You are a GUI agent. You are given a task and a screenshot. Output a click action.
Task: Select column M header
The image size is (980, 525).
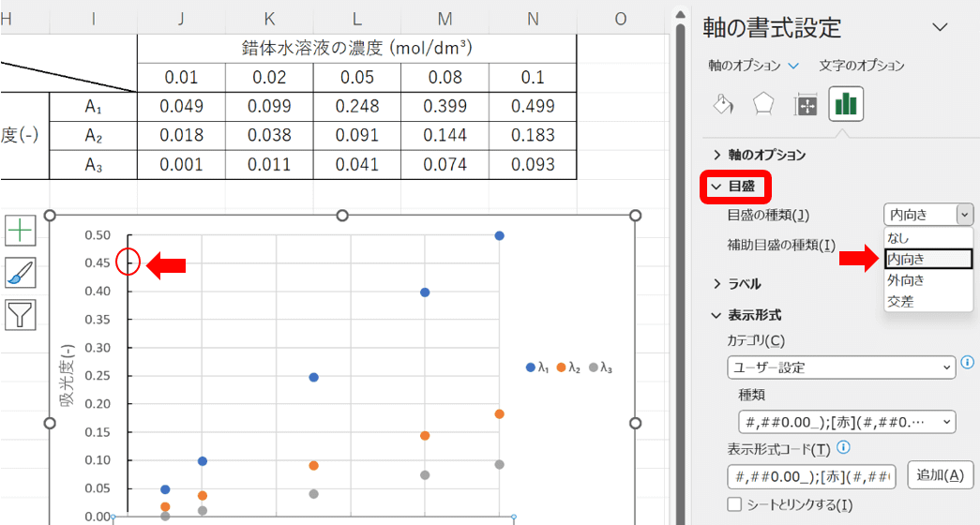pos(445,19)
